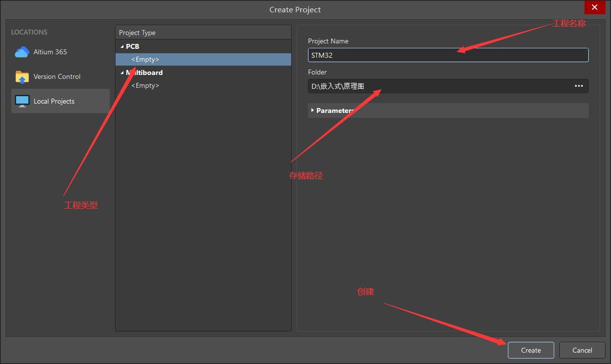Screen dimensions: 611x364
Task: Click the Version Control folder icon
Action: click(22, 77)
